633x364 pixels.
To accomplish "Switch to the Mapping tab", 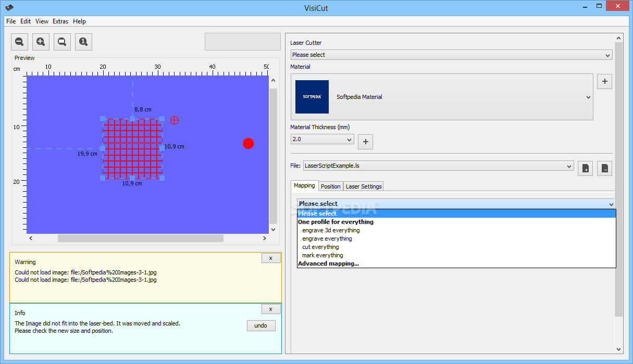I will (x=304, y=186).
